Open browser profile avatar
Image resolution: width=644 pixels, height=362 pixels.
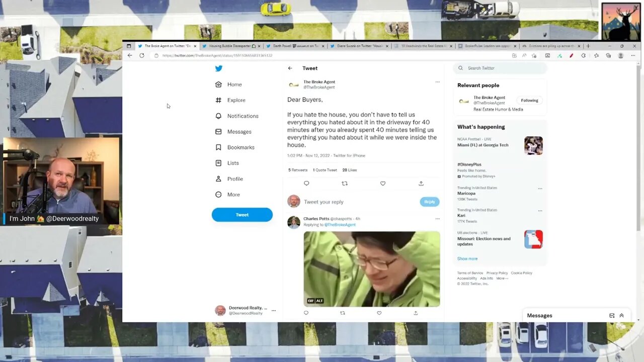pyautogui.click(x=621, y=55)
